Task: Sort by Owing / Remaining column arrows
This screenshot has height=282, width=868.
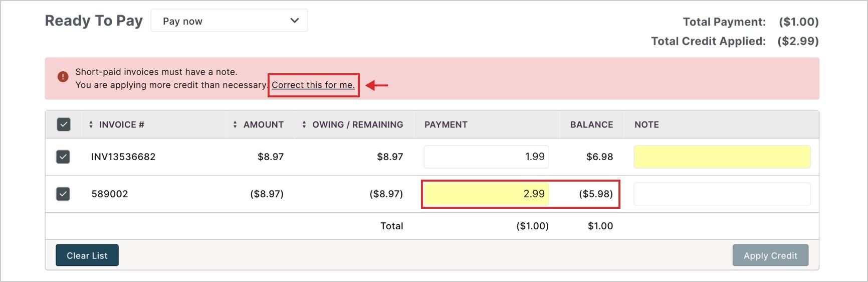Action: [x=304, y=124]
